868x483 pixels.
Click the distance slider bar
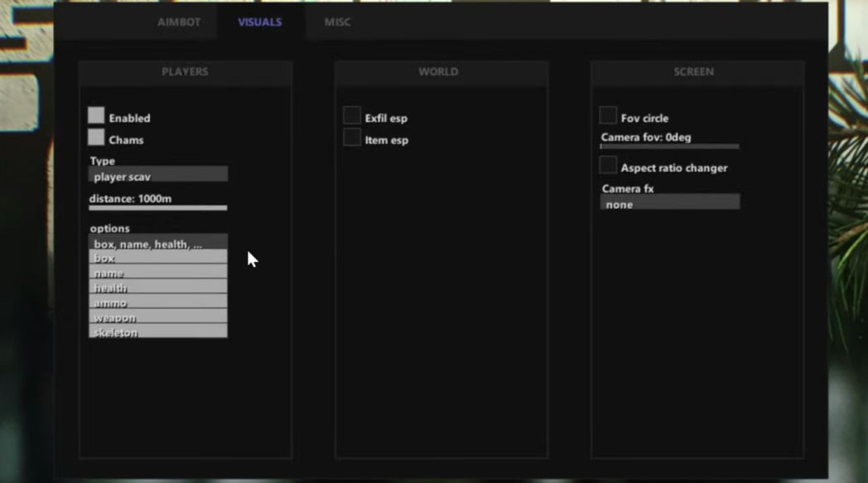click(x=157, y=208)
